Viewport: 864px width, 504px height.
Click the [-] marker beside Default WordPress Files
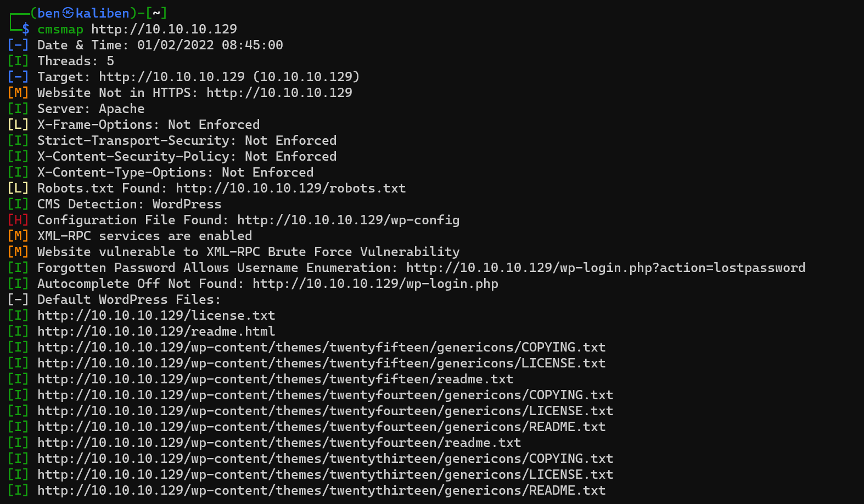(18, 299)
